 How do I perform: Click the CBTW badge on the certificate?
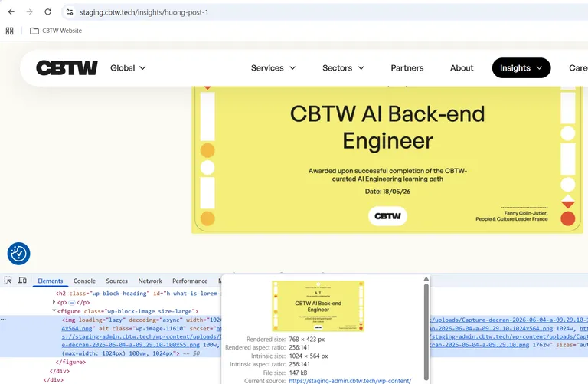[x=387, y=216]
